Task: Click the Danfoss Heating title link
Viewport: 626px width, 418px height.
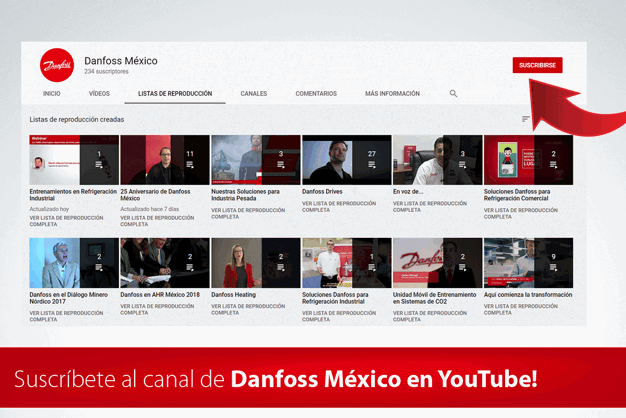Action: 234,295
